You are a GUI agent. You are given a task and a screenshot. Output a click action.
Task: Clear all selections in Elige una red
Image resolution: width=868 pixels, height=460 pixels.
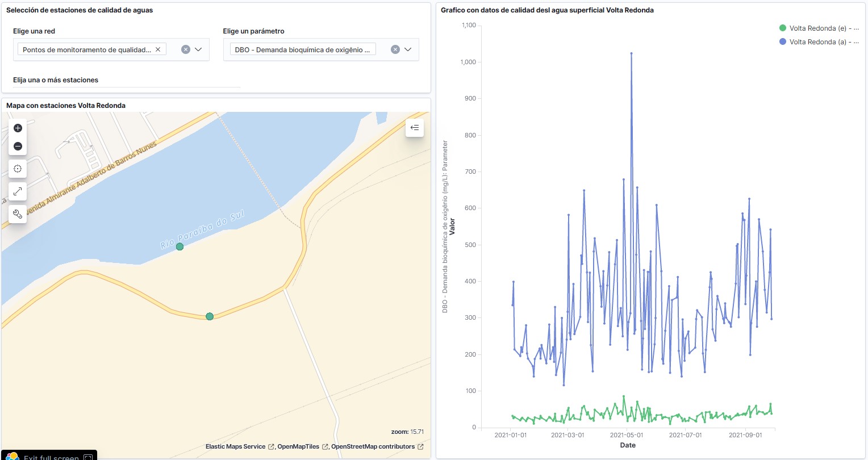click(x=185, y=50)
